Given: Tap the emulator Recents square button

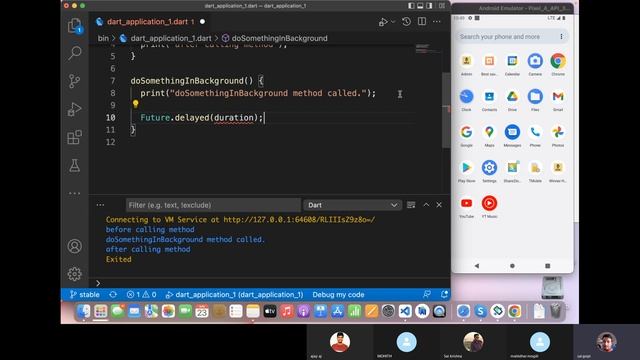Looking at the screenshot, I should (x=548, y=266).
